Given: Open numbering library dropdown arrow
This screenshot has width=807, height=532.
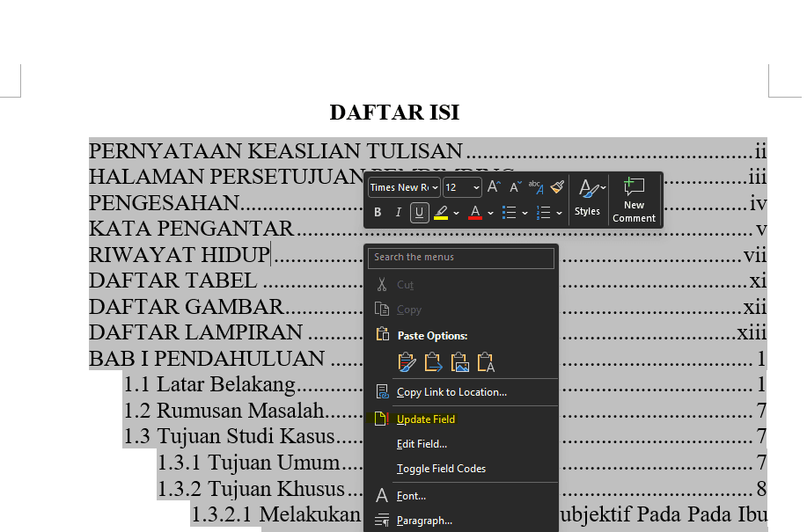Looking at the screenshot, I should pyautogui.click(x=559, y=213).
